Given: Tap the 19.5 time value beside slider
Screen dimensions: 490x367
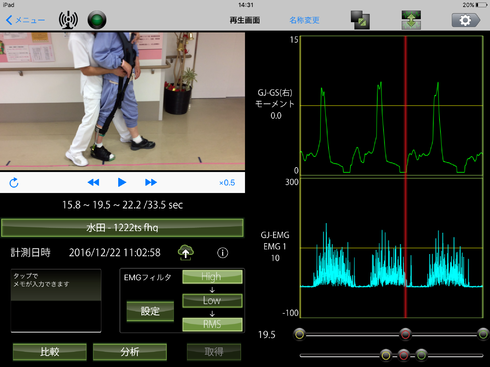Looking at the screenshot, I should click(x=267, y=335).
